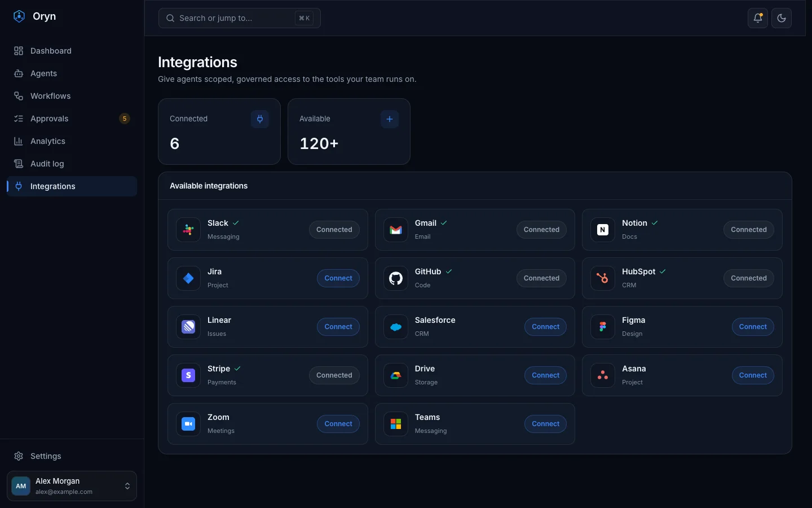Navigate to Analytics

point(72,141)
